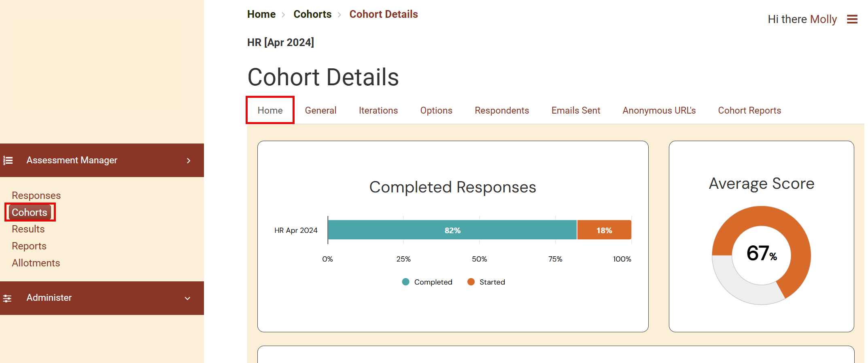The width and height of the screenshot is (868, 363).
Task: Click the 67% average score donut chart
Action: coord(761,255)
